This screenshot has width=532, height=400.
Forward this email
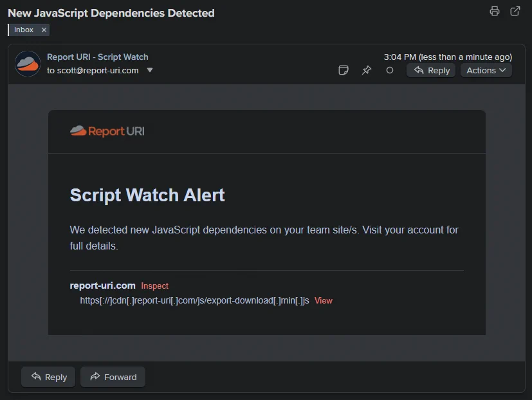tap(113, 377)
